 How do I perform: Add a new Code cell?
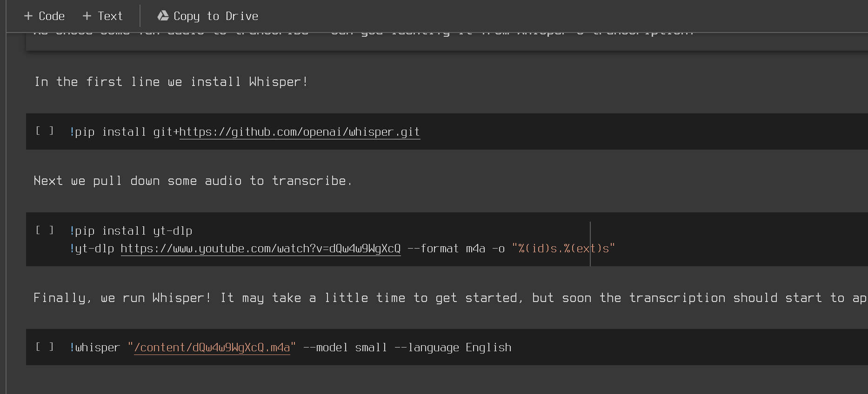[x=44, y=16]
